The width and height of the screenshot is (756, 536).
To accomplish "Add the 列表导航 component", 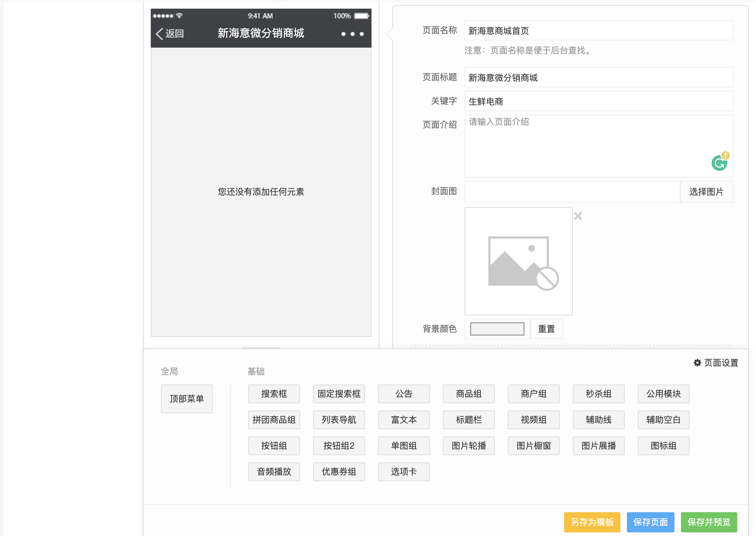I will tap(339, 419).
